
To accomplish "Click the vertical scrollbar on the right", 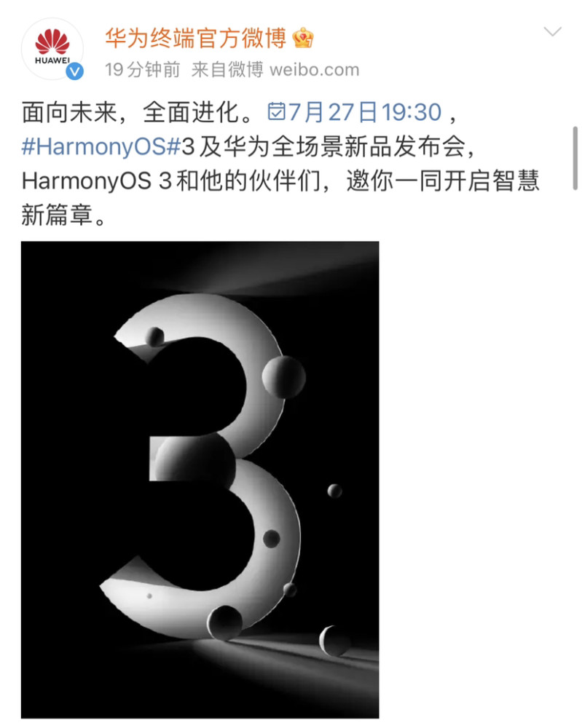I will [x=575, y=158].
